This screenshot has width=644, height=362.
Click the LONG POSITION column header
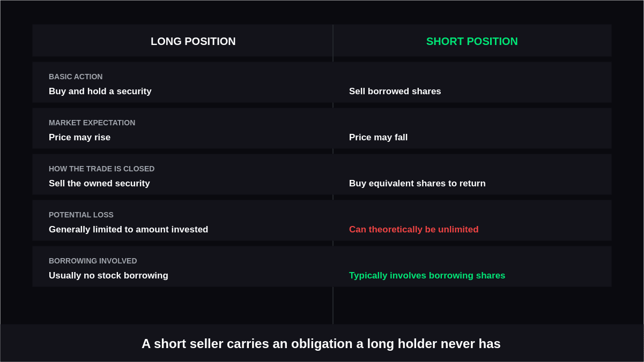point(193,41)
